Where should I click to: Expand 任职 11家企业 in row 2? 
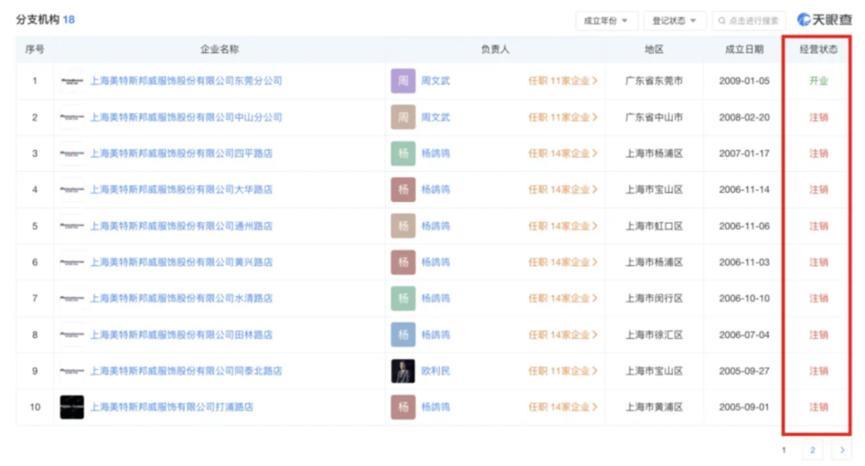[563, 117]
